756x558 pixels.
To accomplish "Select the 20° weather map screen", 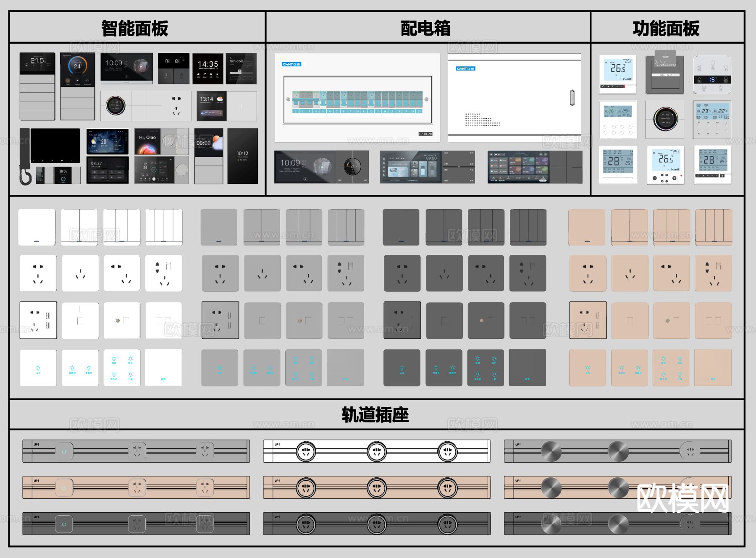I will click(108, 141).
